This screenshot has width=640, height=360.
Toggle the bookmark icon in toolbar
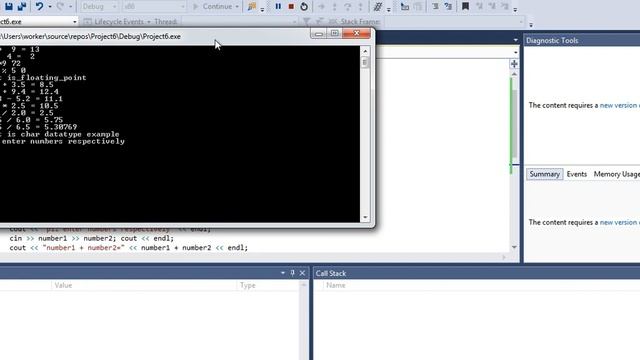tap(465, 6)
